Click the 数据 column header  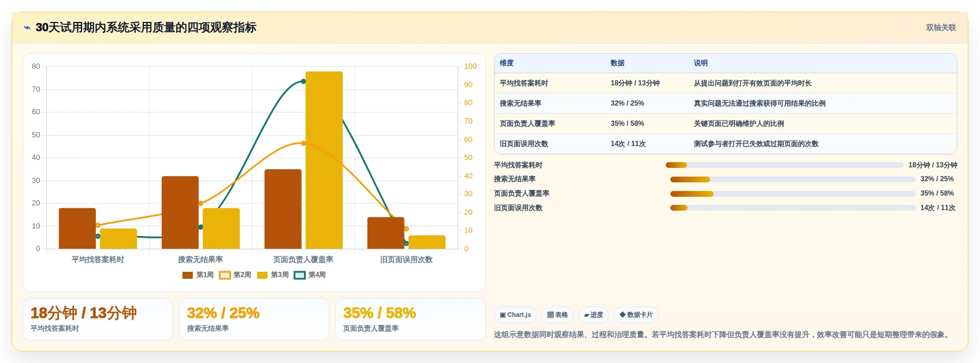618,63
